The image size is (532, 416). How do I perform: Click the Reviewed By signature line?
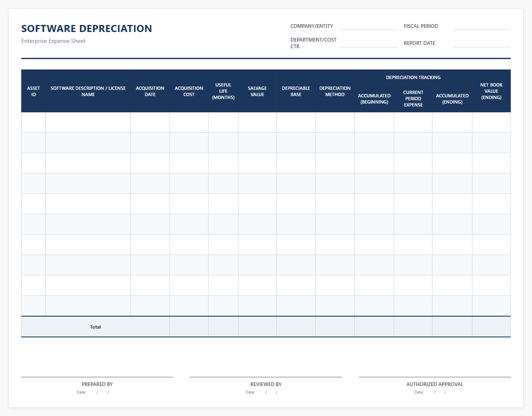(266, 377)
